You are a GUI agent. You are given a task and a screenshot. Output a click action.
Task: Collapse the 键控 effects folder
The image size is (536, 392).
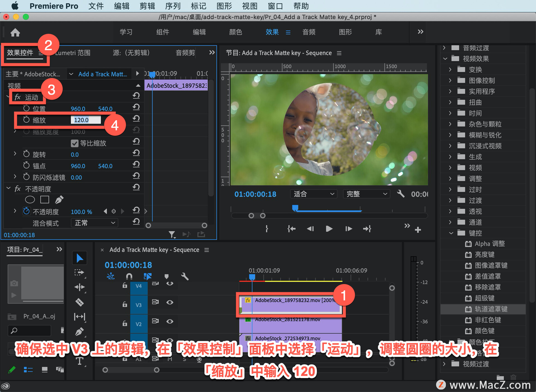(451, 233)
